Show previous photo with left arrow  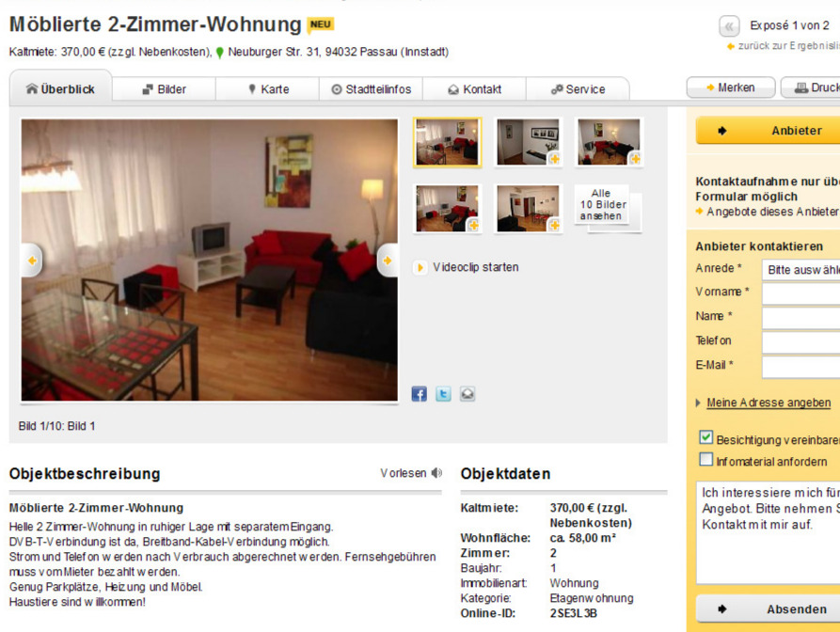click(32, 261)
